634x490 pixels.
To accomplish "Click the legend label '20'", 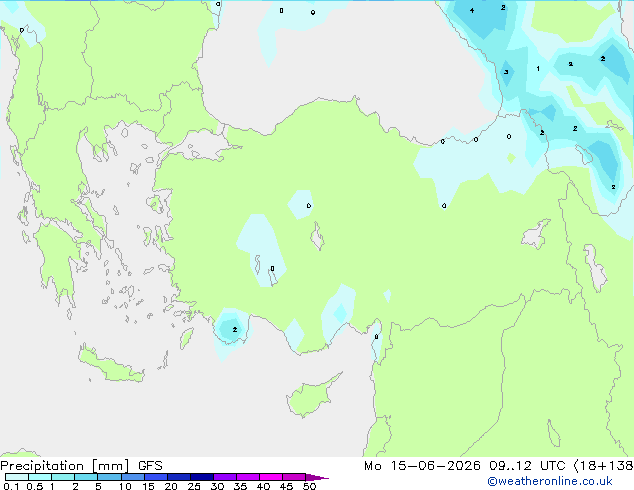I will pyautogui.click(x=171, y=486).
